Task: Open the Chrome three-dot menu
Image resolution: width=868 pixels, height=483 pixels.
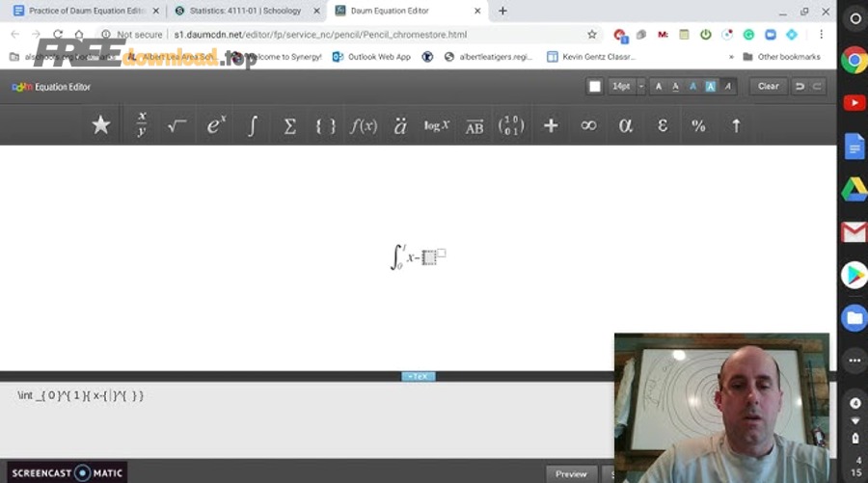Action: click(821, 35)
